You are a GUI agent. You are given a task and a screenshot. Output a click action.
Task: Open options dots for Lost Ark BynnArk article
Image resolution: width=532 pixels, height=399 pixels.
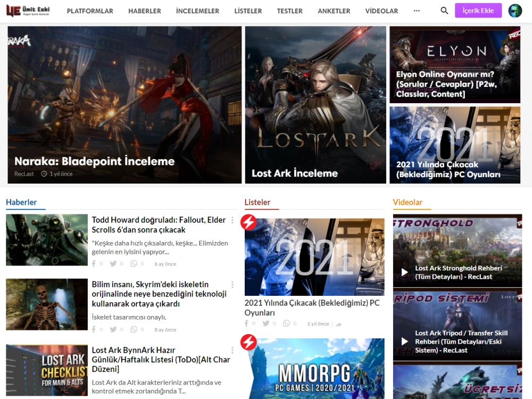point(232,350)
